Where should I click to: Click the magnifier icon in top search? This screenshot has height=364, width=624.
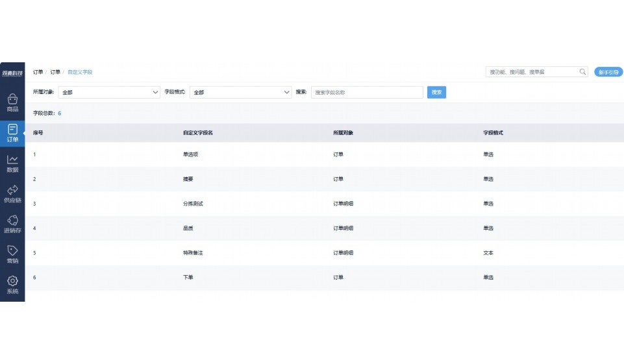[x=582, y=72]
